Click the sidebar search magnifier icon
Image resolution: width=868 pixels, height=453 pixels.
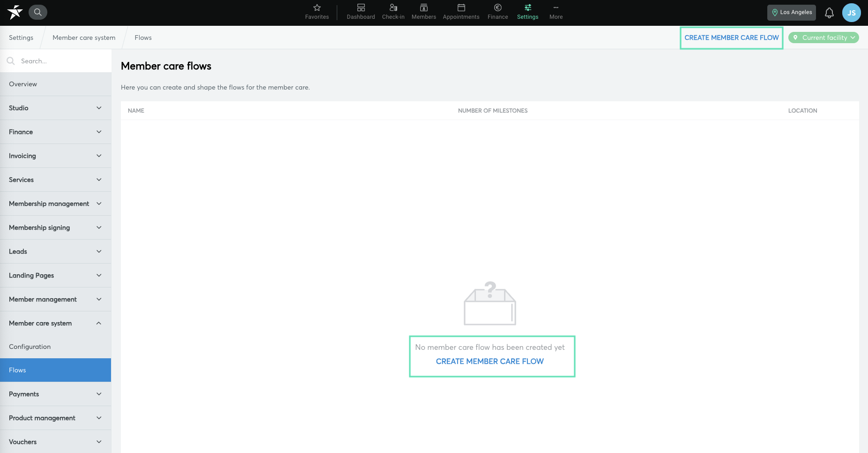[x=11, y=61]
